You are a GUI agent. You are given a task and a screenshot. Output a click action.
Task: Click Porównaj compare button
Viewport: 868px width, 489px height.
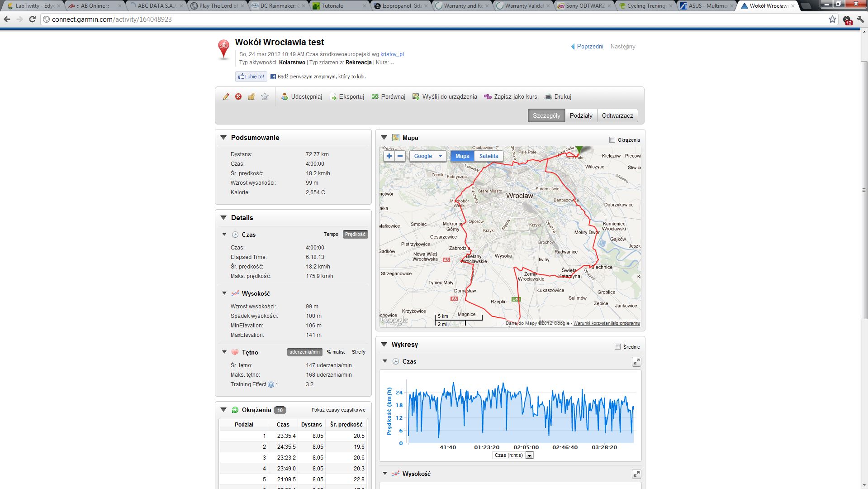coord(388,96)
